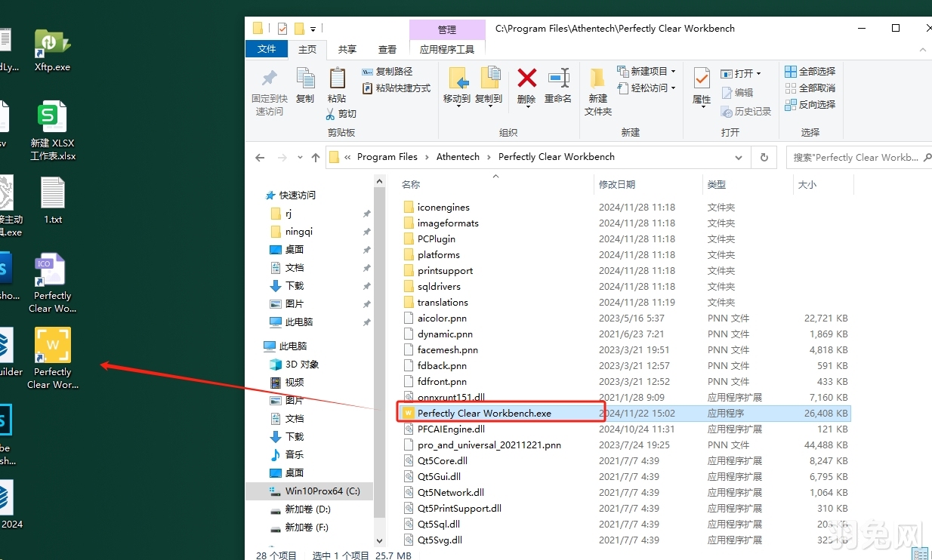
Task: Click the 移动到 (Move to) icon
Action: (459, 85)
